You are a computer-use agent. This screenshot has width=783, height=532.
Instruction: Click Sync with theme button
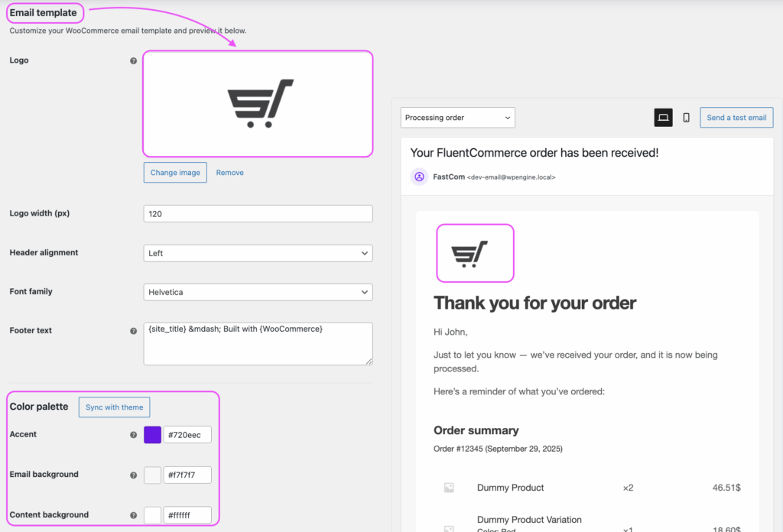tap(115, 407)
